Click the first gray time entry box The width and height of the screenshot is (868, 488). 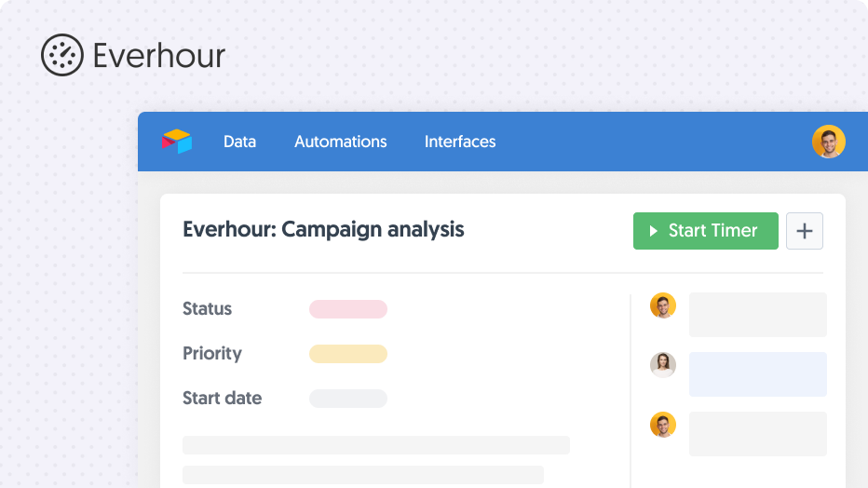pyautogui.click(x=758, y=315)
